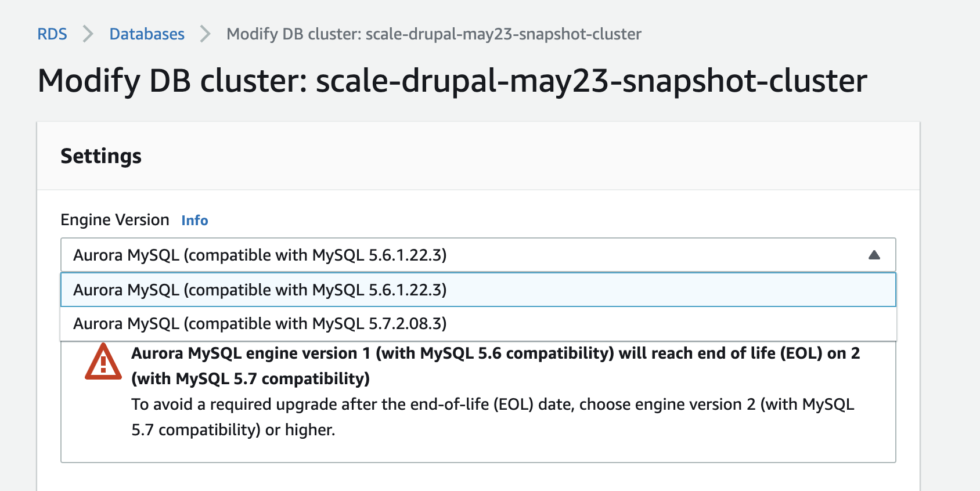Viewport: 980px width, 491px height.
Task: Click blank area below the warning message text
Action: 478,452
